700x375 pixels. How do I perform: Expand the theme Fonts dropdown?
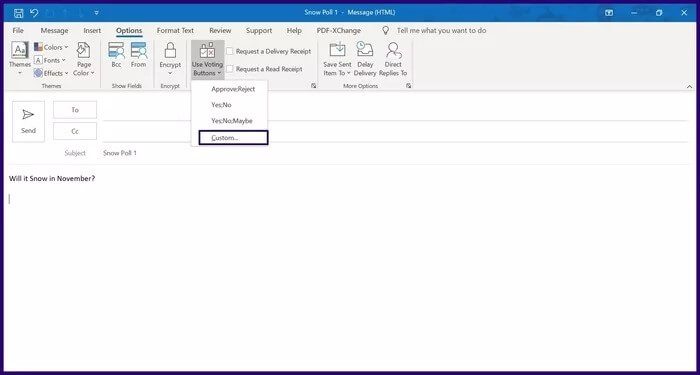(50, 60)
